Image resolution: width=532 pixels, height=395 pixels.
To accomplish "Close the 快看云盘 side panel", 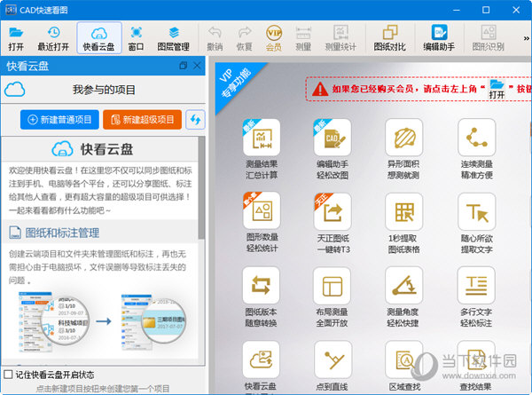I will [198, 66].
